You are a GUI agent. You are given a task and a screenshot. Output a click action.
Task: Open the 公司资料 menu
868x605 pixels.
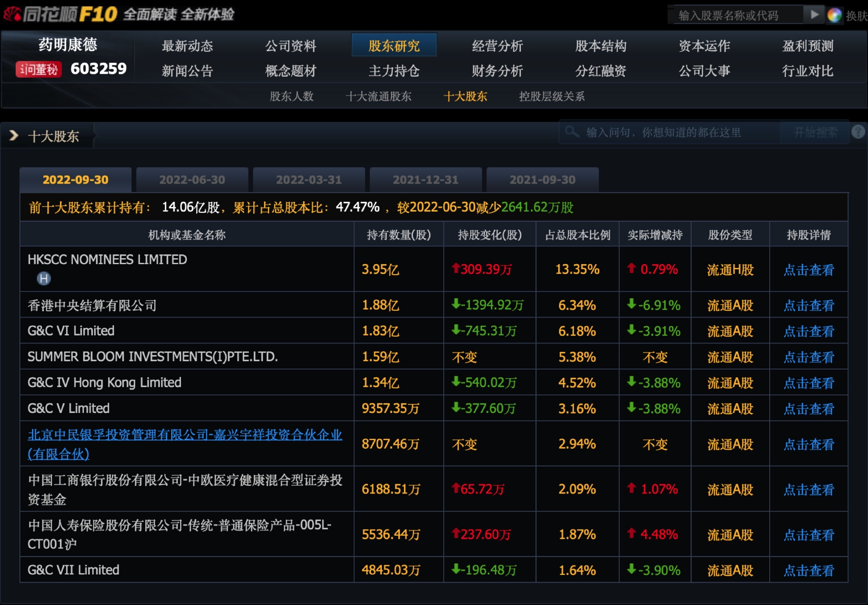click(x=291, y=46)
